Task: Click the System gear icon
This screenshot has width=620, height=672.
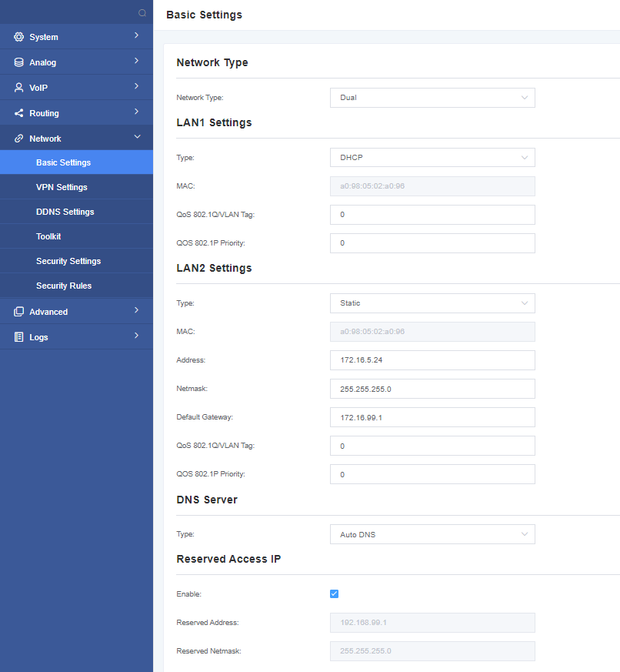Action: [x=18, y=37]
